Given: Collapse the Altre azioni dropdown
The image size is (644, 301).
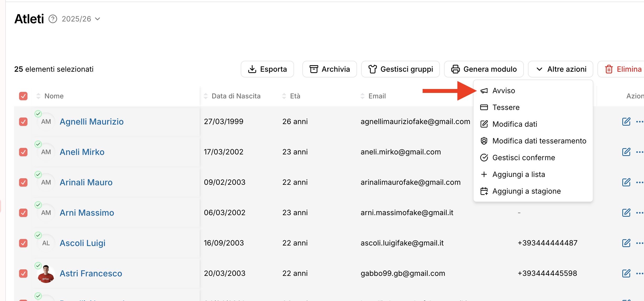Looking at the screenshot, I should tap(561, 69).
